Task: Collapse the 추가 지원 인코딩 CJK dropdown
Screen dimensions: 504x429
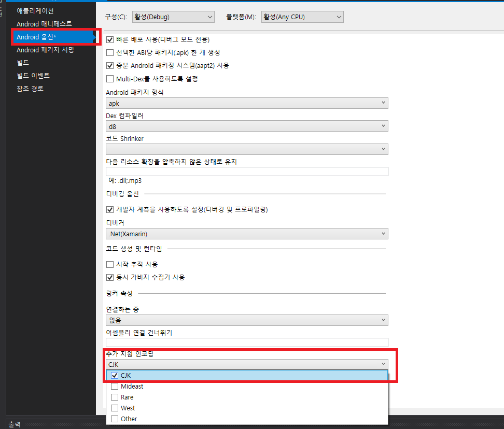Action: [x=247, y=364]
